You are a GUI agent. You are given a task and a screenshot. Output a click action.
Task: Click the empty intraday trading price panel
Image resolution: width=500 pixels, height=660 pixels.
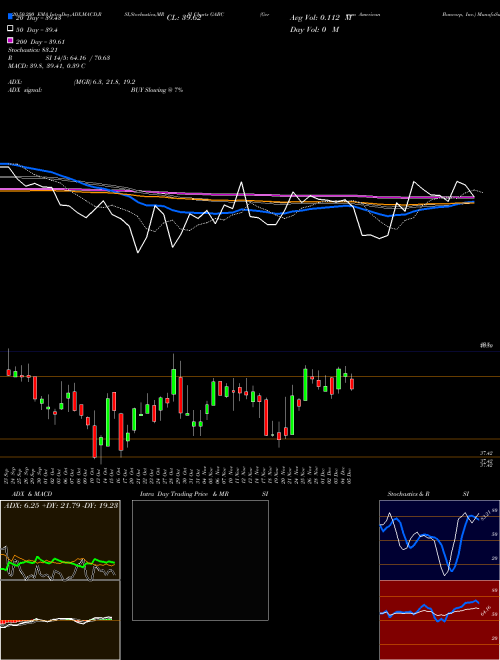click(x=200, y=560)
